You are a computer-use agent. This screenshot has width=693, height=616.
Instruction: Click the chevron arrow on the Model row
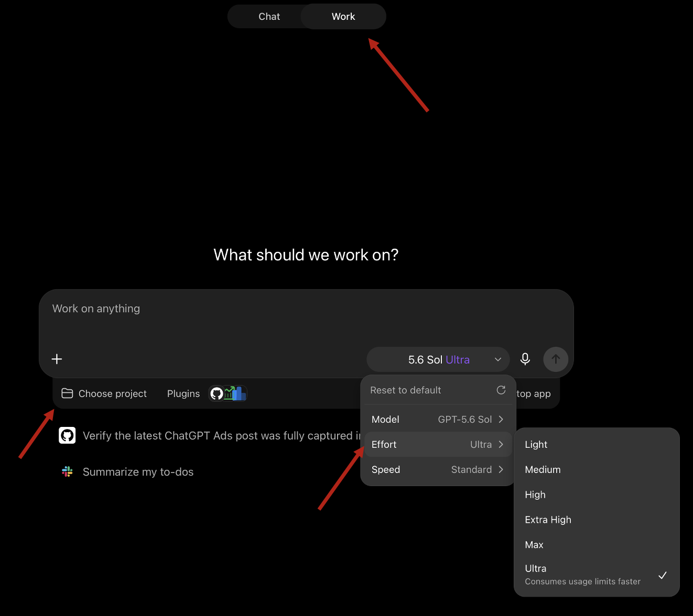point(501,420)
